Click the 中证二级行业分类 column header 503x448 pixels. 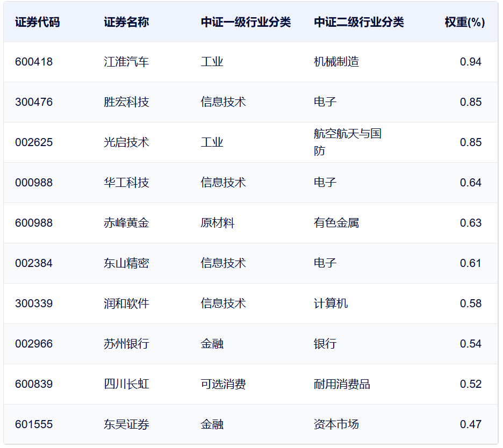click(358, 22)
